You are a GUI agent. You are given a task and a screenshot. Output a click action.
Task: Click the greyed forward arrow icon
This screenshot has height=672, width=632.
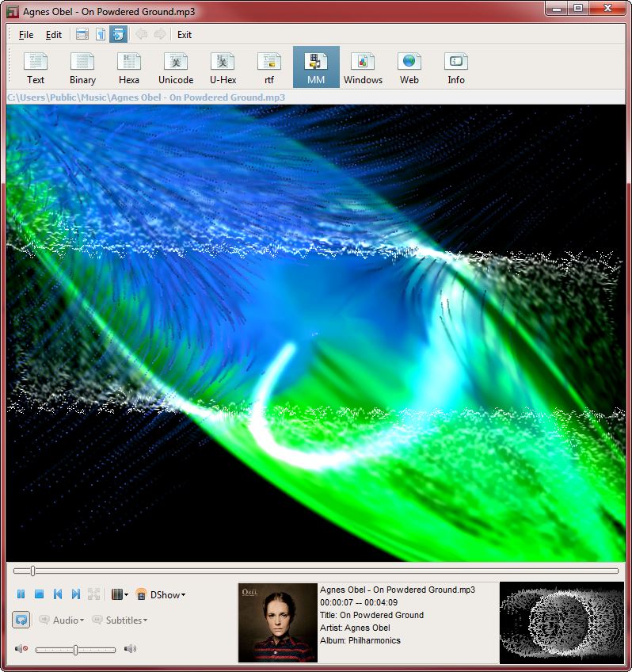160,34
